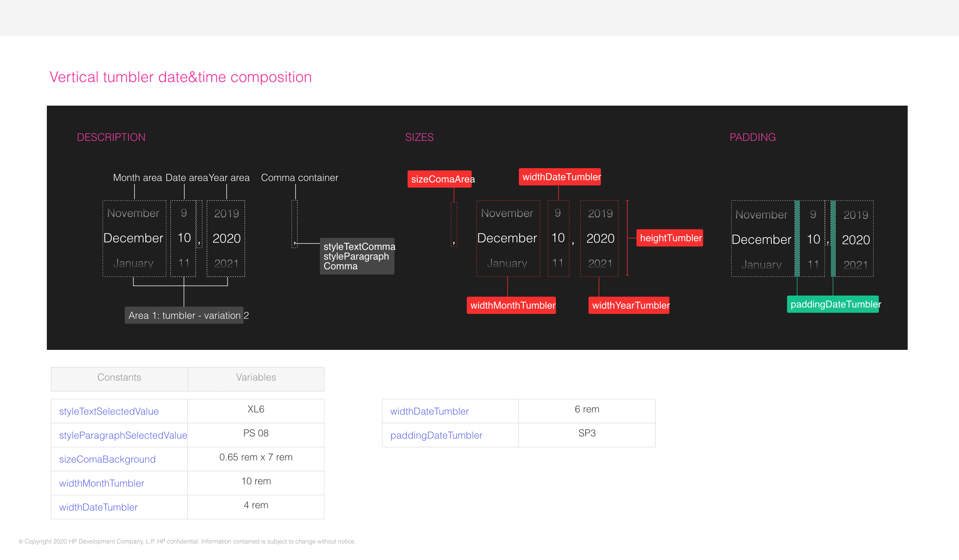Viewport: 959px width, 560px height.
Task: Click the "PS 08" value cell
Action: tap(256, 435)
